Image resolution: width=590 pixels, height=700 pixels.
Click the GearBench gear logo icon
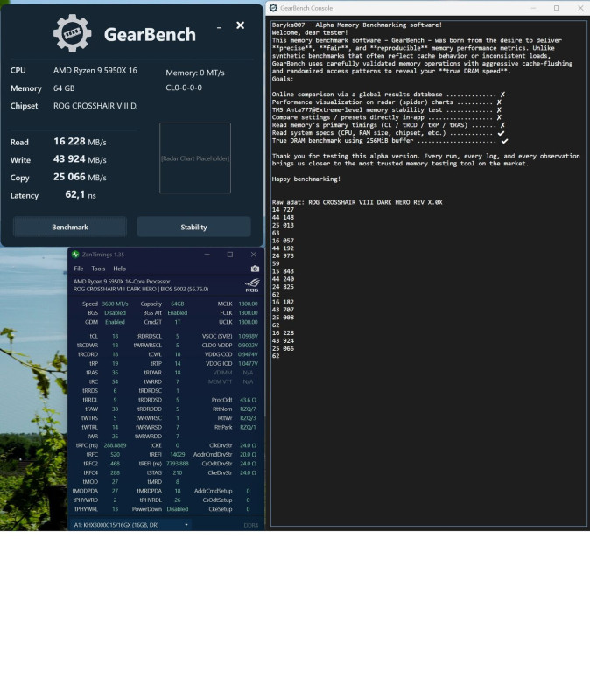tap(72, 33)
